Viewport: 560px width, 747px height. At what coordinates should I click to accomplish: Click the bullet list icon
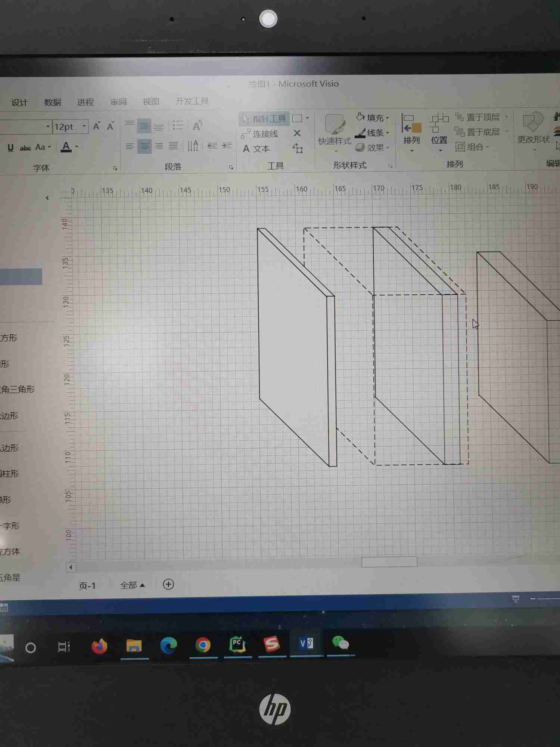[x=178, y=125]
